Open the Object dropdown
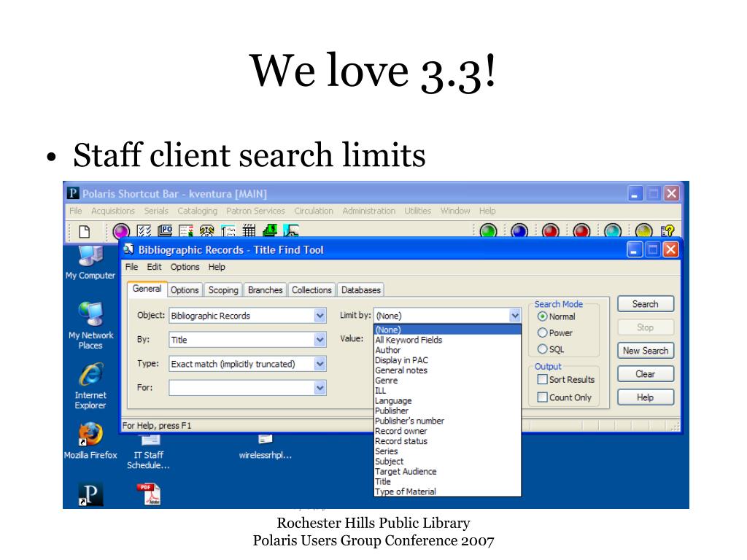The width and height of the screenshot is (747, 560). 320,316
